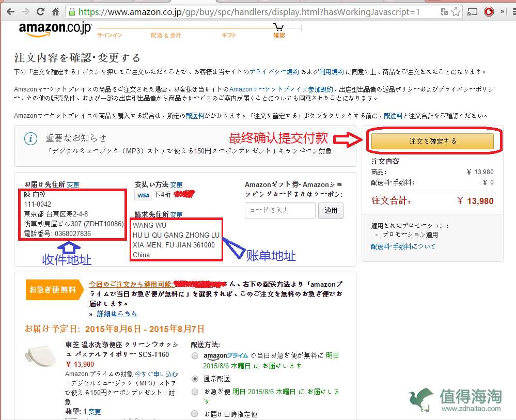
Task: Click the product title 東芝 温水洗浄便座
Action: [x=122, y=350]
